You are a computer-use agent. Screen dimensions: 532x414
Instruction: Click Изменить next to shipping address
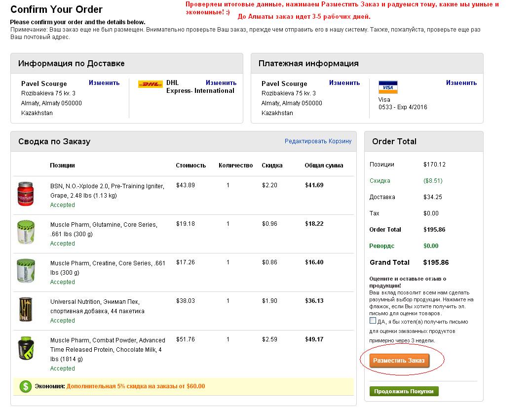click(x=104, y=83)
